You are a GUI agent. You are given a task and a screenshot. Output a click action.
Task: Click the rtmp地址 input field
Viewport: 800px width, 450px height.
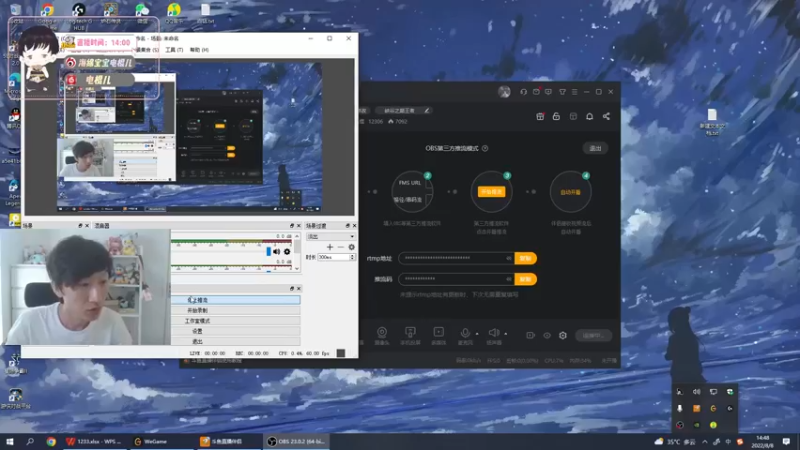(x=456, y=258)
